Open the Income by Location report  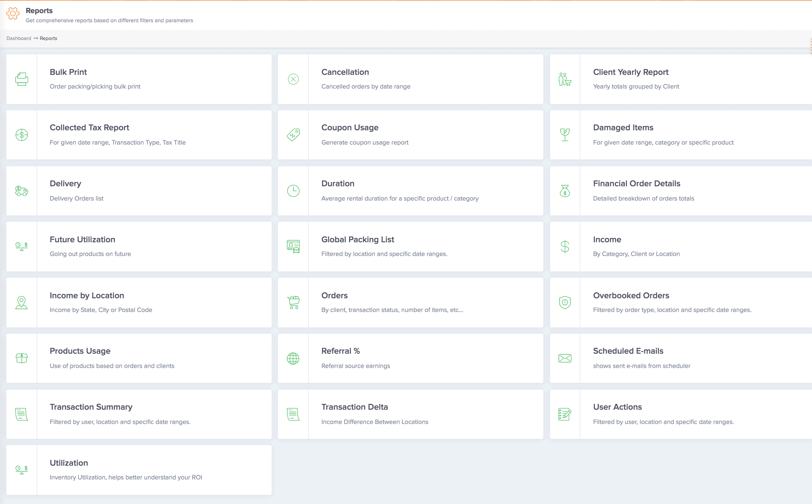(87, 296)
